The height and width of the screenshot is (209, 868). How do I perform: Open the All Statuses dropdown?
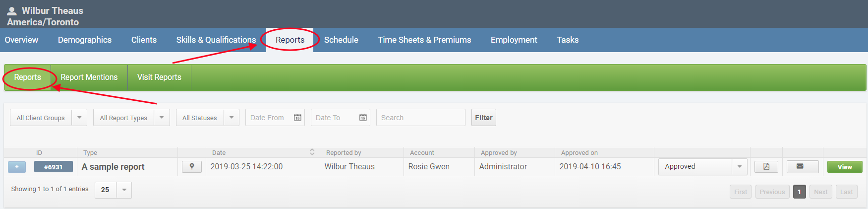(207, 118)
